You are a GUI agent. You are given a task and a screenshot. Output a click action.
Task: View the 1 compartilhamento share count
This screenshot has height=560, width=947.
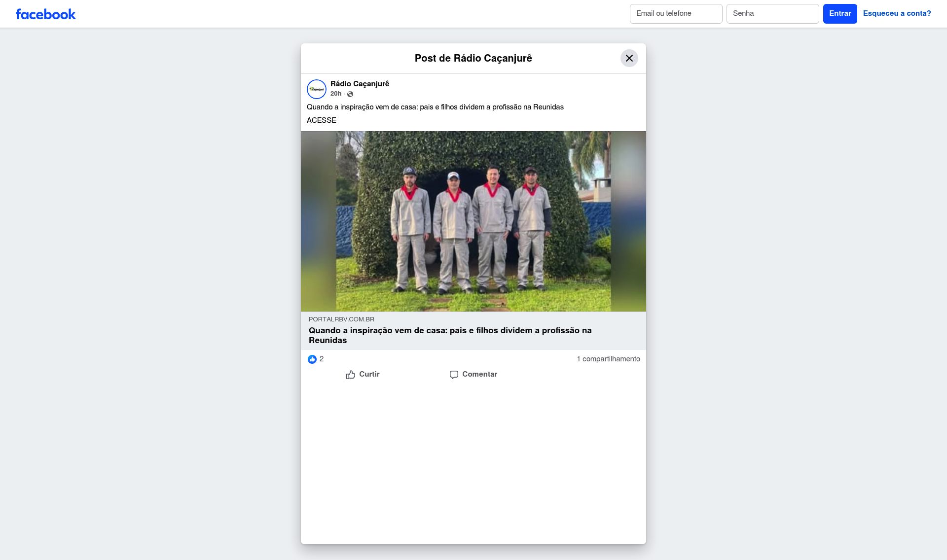608,359
